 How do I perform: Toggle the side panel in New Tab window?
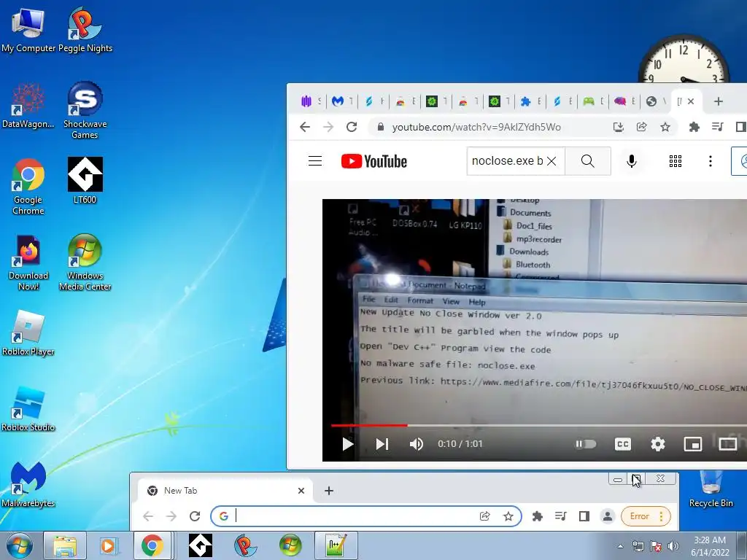[584, 516]
